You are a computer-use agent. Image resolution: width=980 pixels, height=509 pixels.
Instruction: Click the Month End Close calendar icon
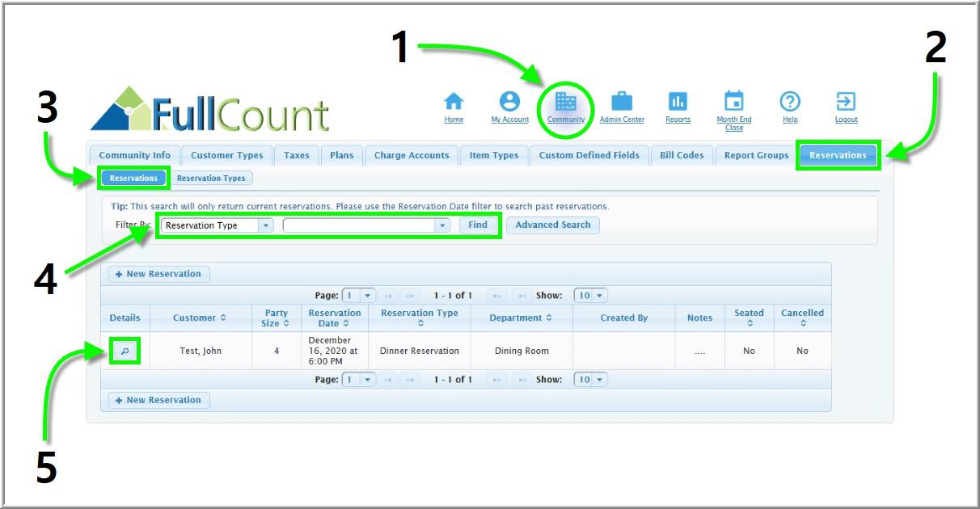pos(734,102)
